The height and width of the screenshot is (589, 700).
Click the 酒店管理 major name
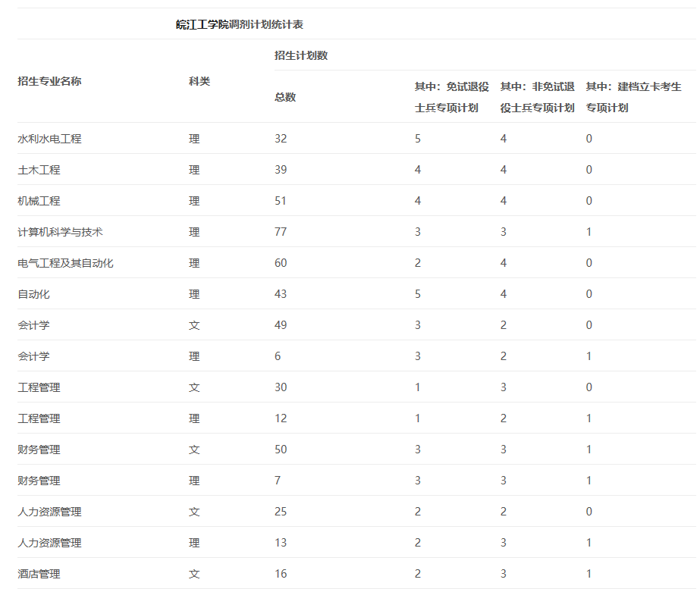point(39,574)
